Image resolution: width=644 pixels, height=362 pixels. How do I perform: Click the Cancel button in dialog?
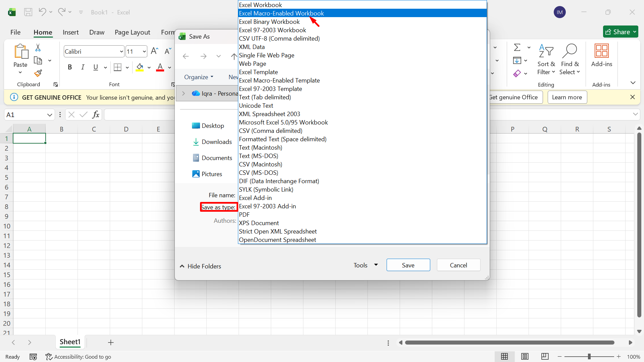tap(458, 265)
